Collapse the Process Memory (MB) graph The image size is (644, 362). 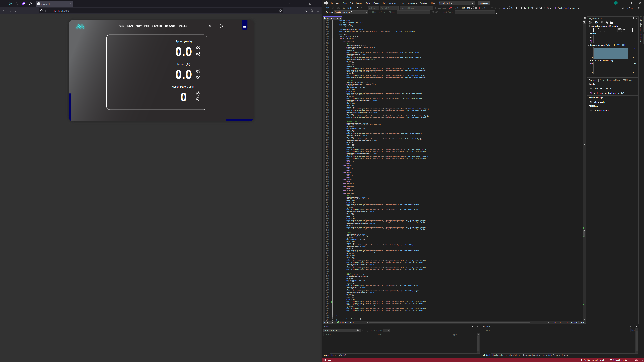589,45
